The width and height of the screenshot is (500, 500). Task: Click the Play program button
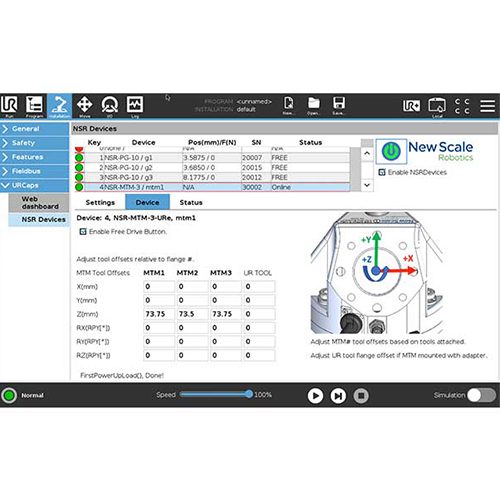point(315,396)
